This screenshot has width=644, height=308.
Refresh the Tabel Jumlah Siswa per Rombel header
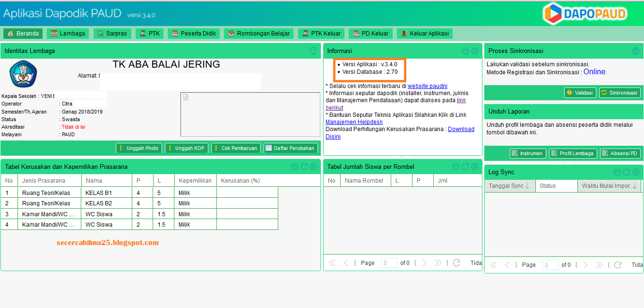point(465,167)
